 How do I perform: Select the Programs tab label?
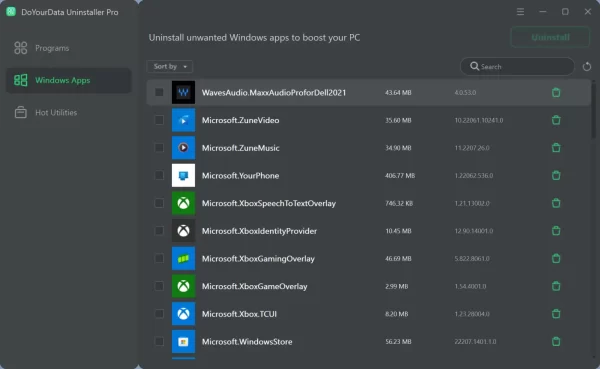pyautogui.click(x=52, y=48)
